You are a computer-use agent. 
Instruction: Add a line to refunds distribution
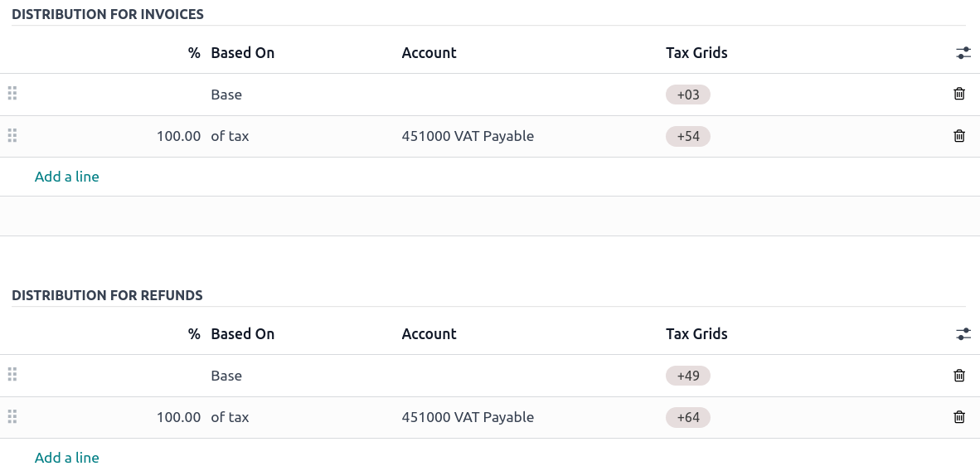pyautogui.click(x=67, y=458)
